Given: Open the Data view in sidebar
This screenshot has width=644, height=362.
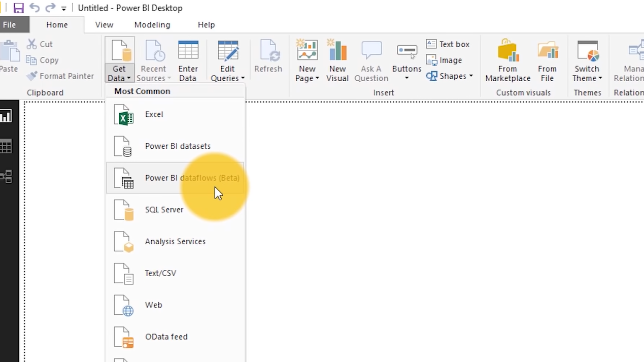Looking at the screenshot, I should pos(6,147).
